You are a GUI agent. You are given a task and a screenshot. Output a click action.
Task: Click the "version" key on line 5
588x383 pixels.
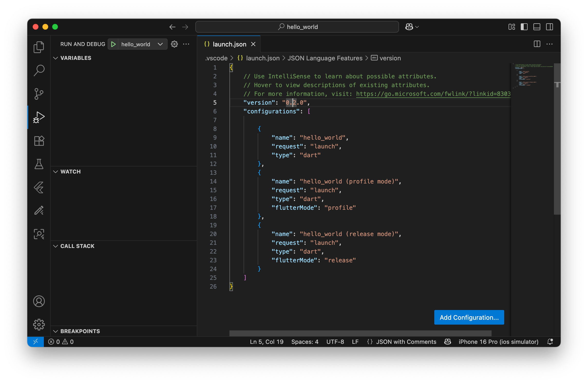point(259,103)
